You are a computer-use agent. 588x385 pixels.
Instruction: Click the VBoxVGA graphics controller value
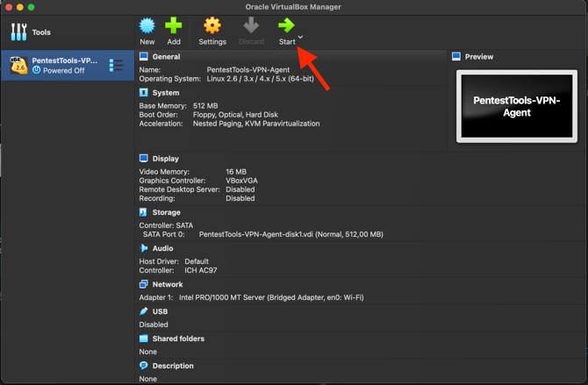tap(241, 181)
